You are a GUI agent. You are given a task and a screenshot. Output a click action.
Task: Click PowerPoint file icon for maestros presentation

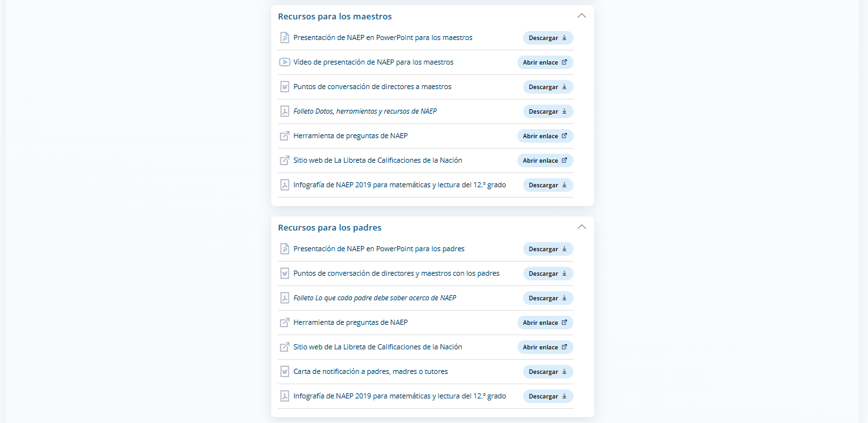(x=284, y=37)
